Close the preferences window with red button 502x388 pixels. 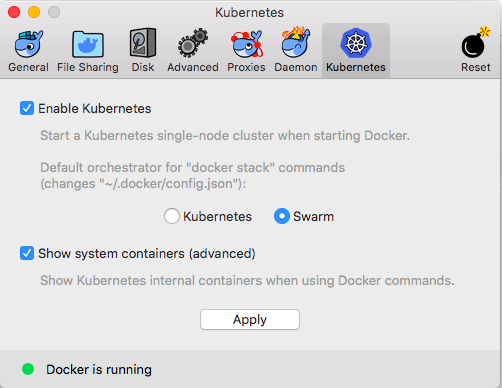tap(14, 12)
